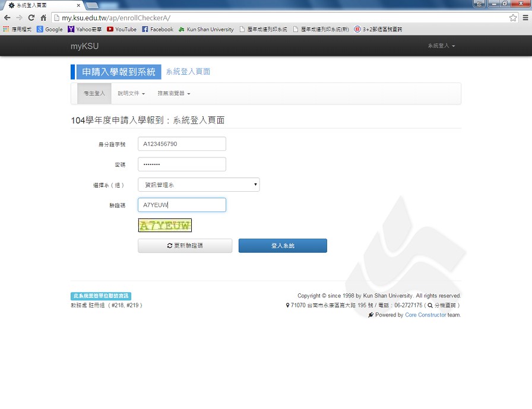
Task: Open the Chrome hamburger menu
Action: (525, 18)
